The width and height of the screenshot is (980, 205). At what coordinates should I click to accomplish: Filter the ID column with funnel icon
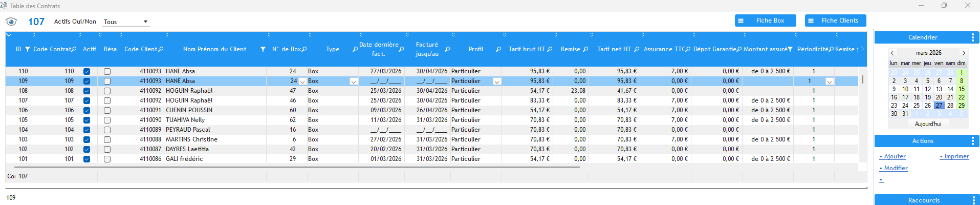(28, 49)
